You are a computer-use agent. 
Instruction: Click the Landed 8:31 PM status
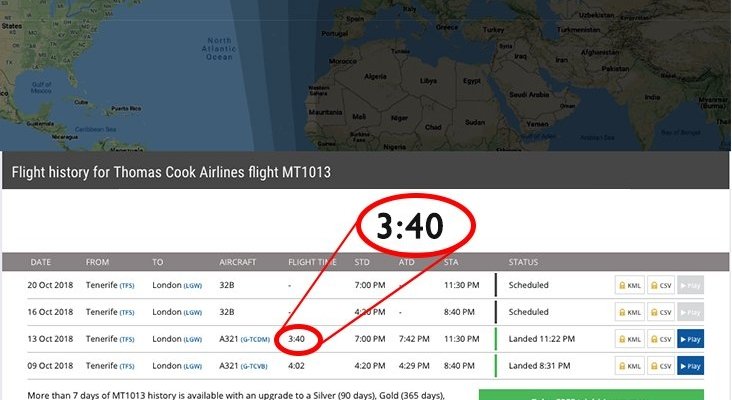point(539,366)
